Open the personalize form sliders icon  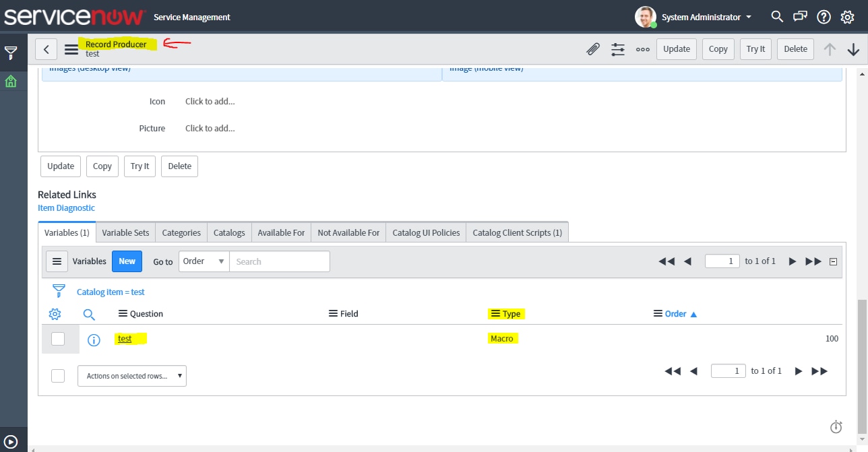tap(618, 49)
